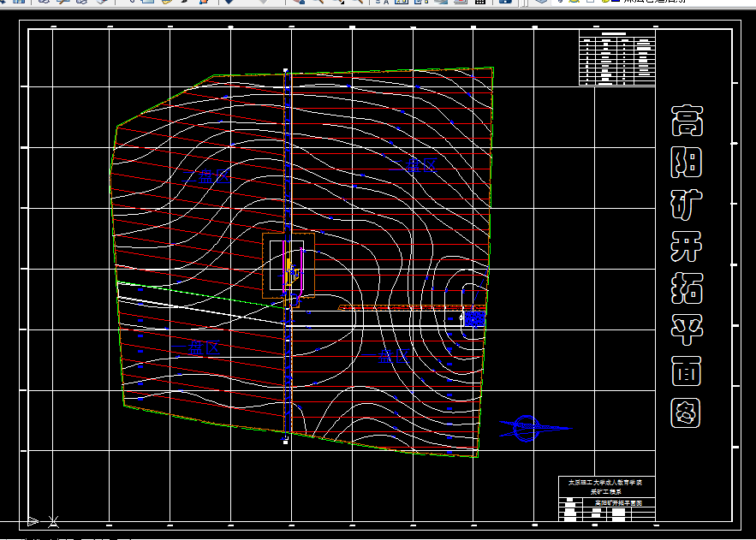
Task: Select the title character 高
Action: tap(687, 121)
